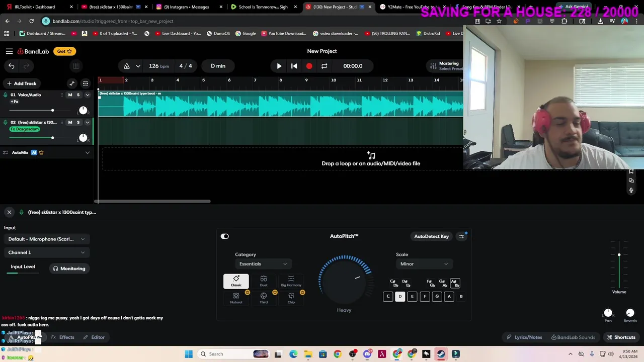
Task: Toggle loop cycle mode
Action: pos(325,66)
